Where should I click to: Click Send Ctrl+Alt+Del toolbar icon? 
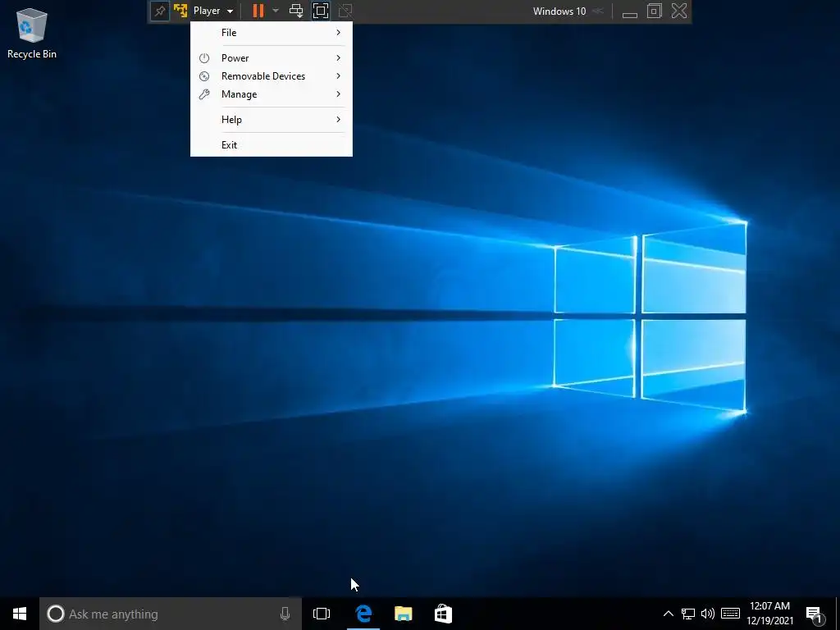point(296,11)
